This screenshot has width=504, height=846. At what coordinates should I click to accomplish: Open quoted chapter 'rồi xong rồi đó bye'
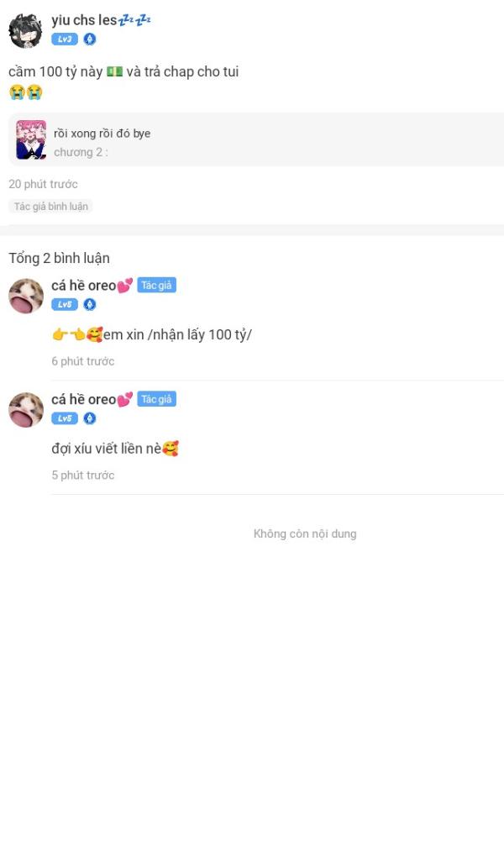click(256, 139)
